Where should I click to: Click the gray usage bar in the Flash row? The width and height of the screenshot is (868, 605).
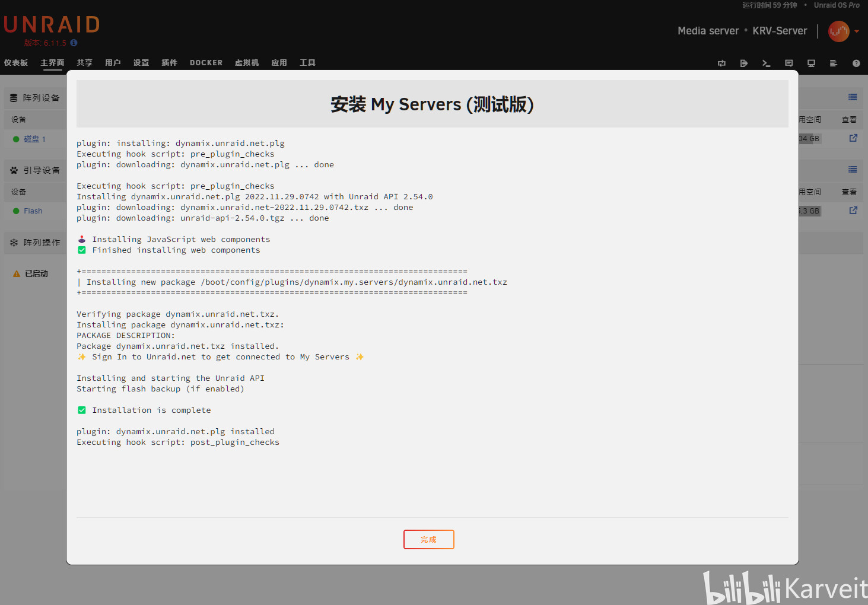coord(809,211)
